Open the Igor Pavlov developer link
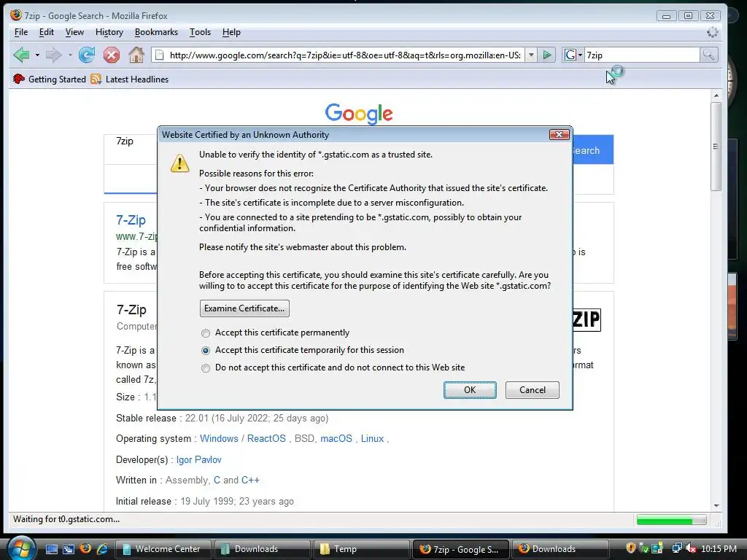 click(x=198, y=459)
